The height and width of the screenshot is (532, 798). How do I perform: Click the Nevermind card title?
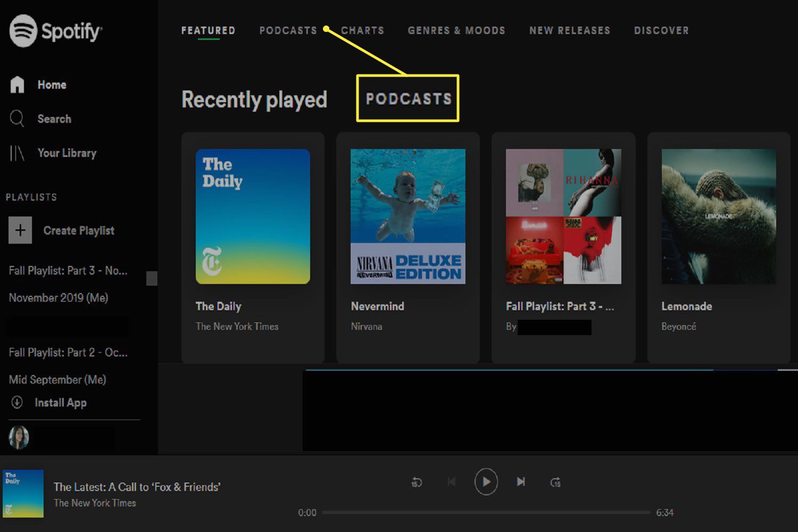tap(378, 306)
